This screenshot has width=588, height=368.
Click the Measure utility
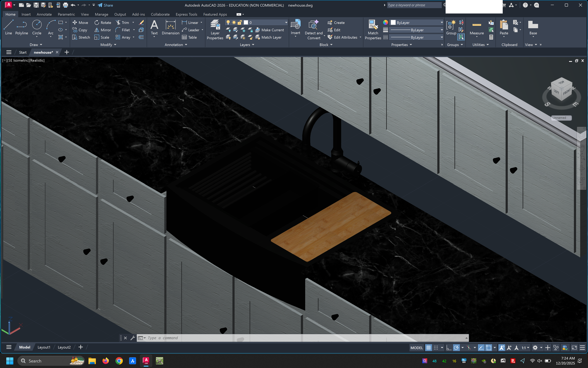tap(477, 27)
